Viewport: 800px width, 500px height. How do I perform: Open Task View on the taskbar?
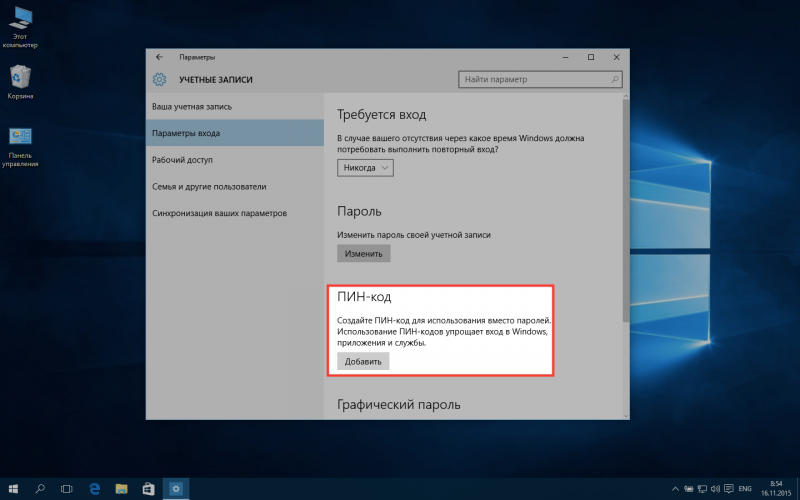(68, 489)
